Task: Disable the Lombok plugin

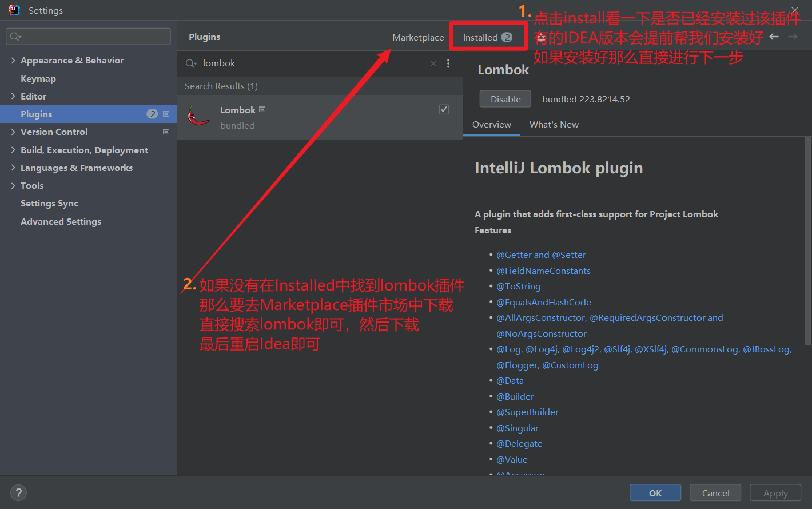Action: tap(505, 98)
